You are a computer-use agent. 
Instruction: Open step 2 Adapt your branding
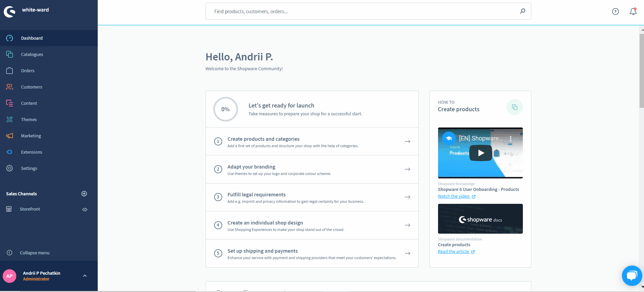coord(312,169)
